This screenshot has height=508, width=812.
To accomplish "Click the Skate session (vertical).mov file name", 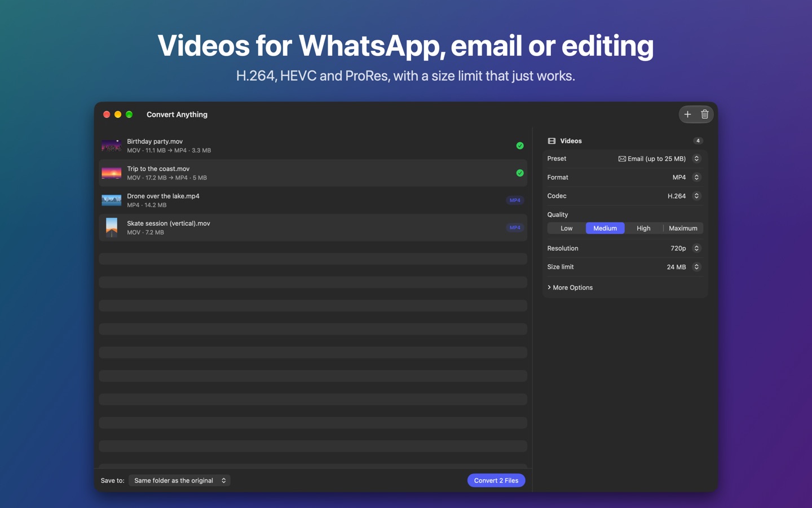I will (169, 224).
